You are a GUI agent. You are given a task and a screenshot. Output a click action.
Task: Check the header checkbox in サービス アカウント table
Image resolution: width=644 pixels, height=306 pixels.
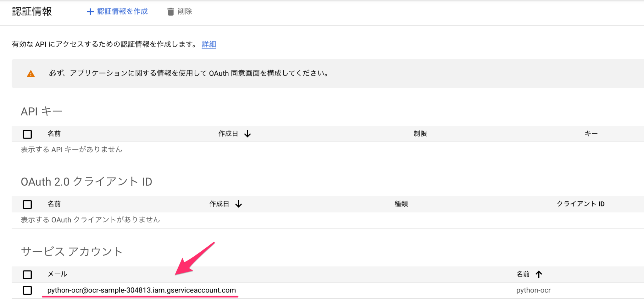[x=27, y=274]
